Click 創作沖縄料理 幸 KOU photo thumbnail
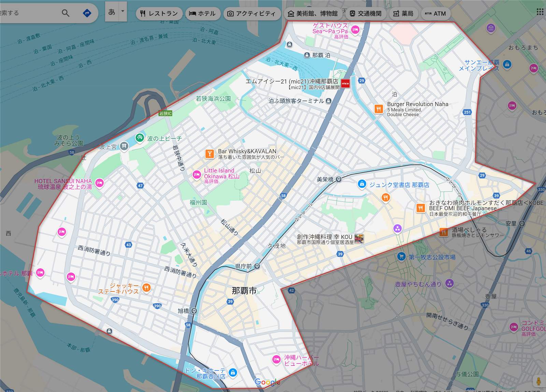Screen dimensions: 546x392 (x=359, y=239)
